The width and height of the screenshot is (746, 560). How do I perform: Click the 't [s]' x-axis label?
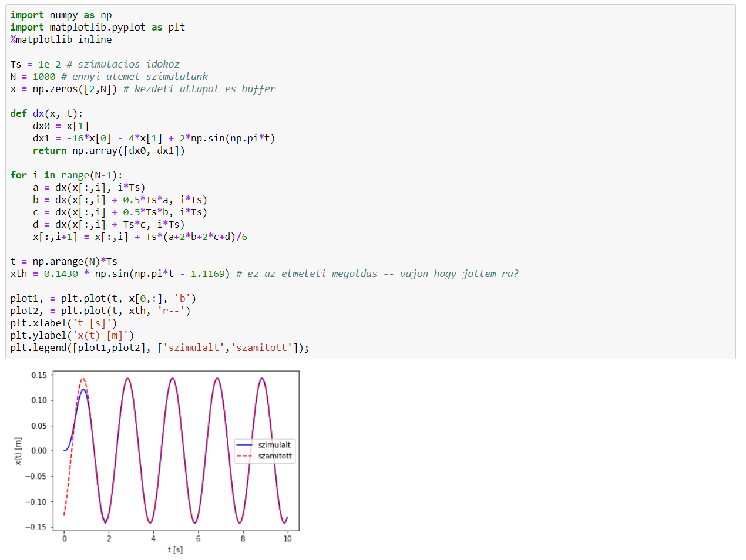(x=175, y=550)
